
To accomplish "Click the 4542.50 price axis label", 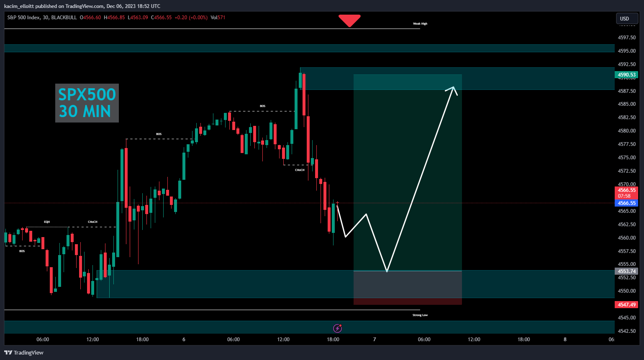I will tap(627, 331).
